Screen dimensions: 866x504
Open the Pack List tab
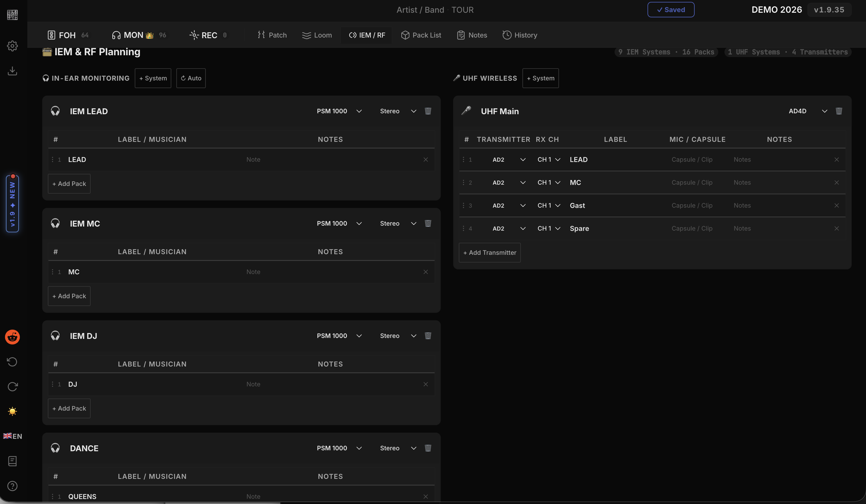[421, 35]
